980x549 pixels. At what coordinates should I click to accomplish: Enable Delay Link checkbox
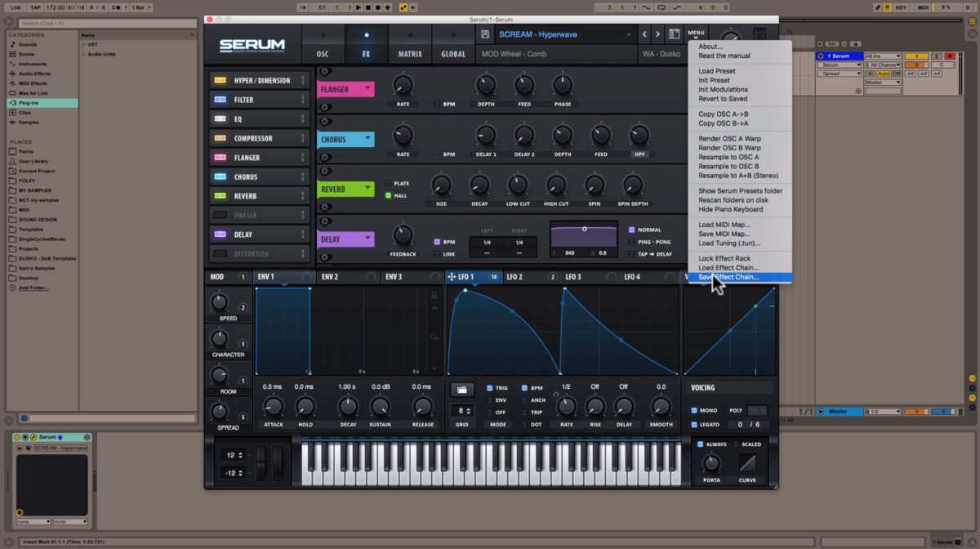(x=438, y=254)
